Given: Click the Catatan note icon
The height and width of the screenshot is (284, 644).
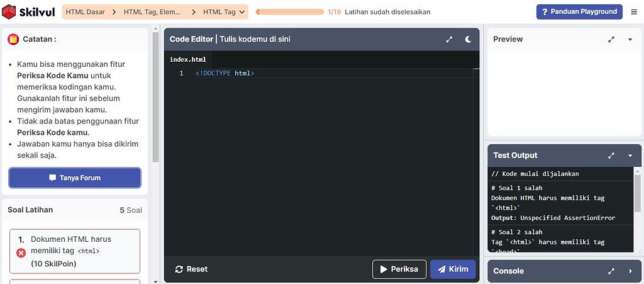Looking at the screenshot, I should pyautogui.click(x=13, y=40).
